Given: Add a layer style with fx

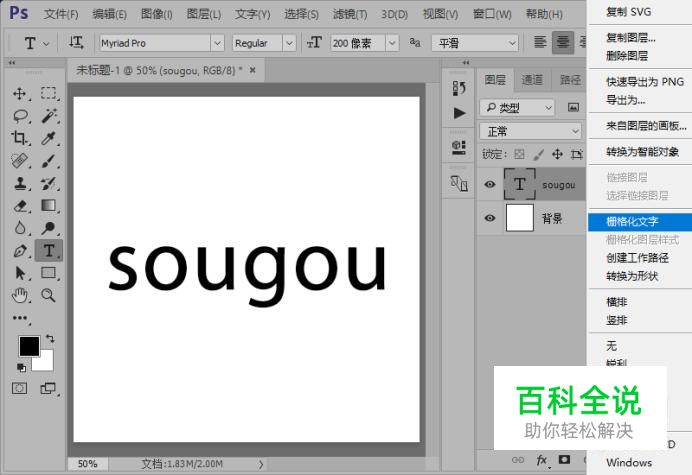Looking at the screenshot, I should click(542, 460).
